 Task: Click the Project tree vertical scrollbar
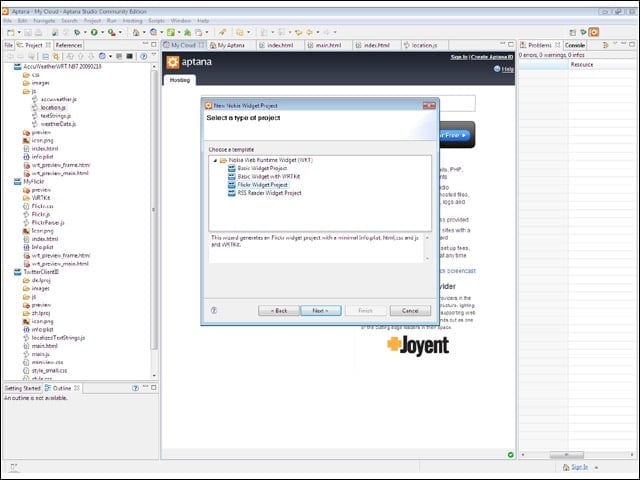click(154, 209)
